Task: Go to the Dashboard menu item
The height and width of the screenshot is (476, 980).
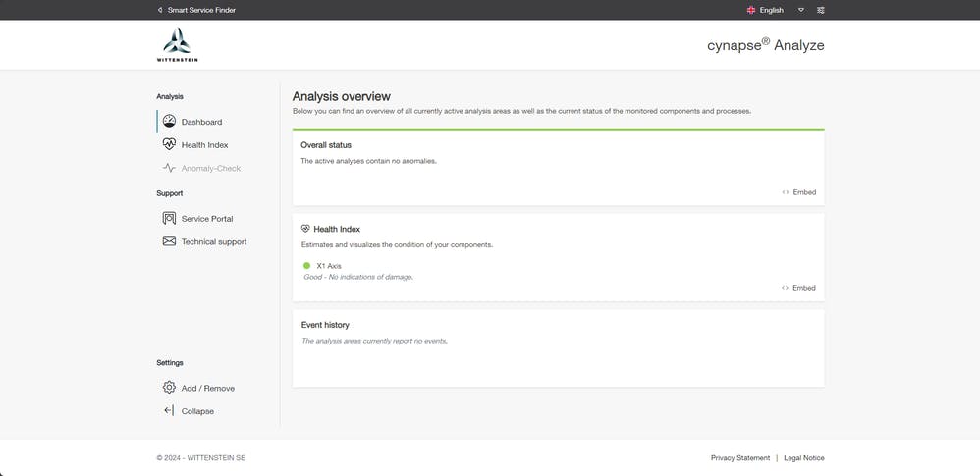Action: coord(201,122)
